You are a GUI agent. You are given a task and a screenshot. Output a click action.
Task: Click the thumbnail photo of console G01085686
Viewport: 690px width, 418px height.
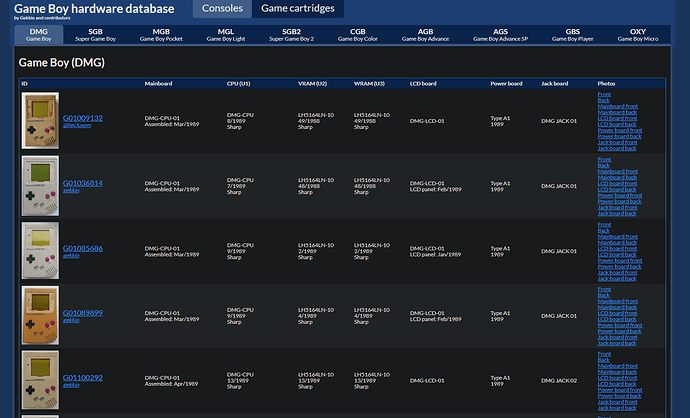pos(40,250)
